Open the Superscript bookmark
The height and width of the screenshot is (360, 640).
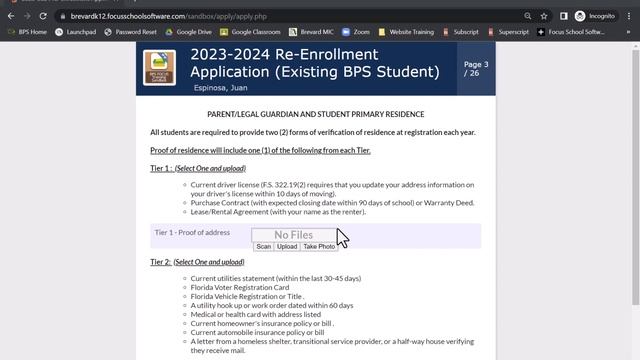pyautogui.click(x=508, y=32)
